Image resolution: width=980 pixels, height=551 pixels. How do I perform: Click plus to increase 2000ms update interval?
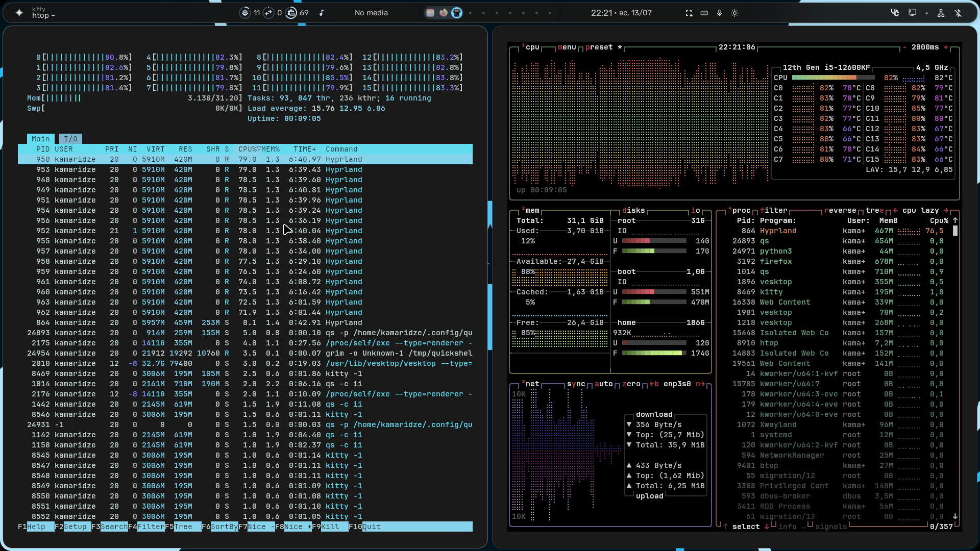946,47
